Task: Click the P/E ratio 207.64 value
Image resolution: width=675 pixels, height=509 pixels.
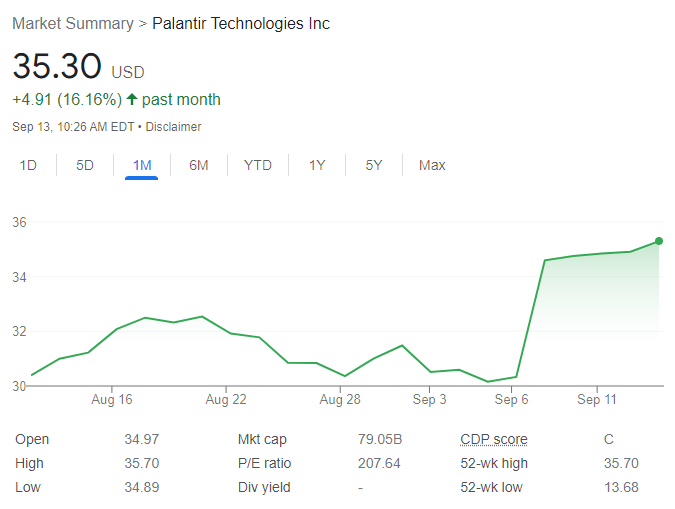Action: tap(379, 463)
